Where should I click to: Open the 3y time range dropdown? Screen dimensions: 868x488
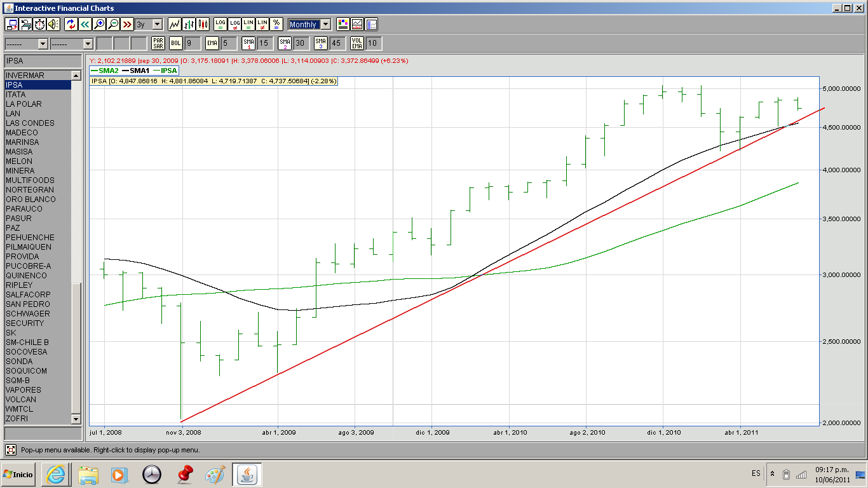(157, 24)
